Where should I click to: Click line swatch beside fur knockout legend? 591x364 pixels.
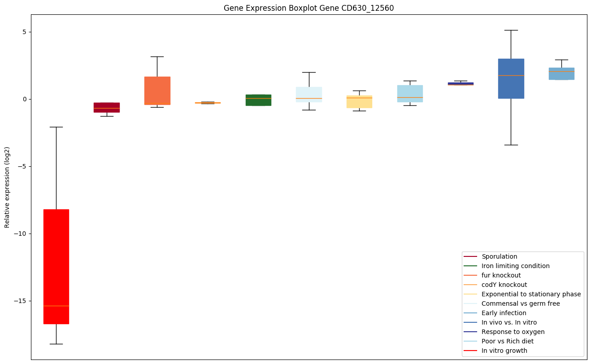[470, 276]
